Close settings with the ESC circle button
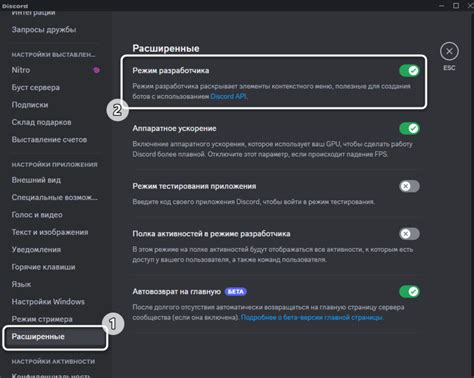The width and height of the screenshot is (474, 378). [x=449, y=51]
